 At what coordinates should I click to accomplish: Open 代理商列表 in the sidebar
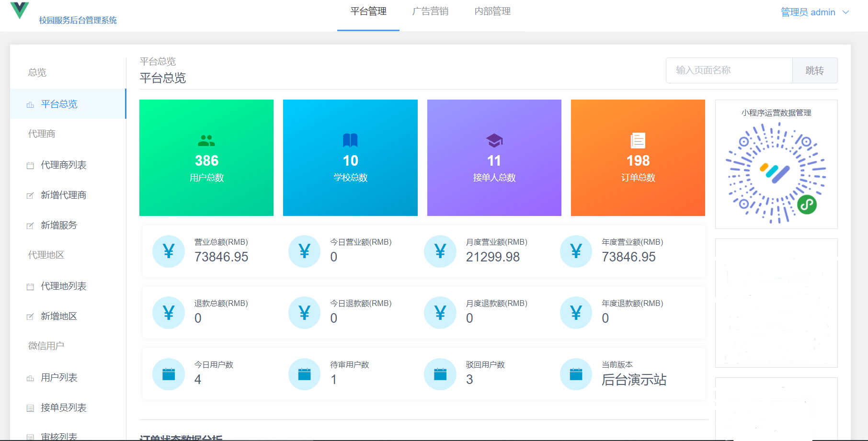pyautogui.click(x=68, y=165)
